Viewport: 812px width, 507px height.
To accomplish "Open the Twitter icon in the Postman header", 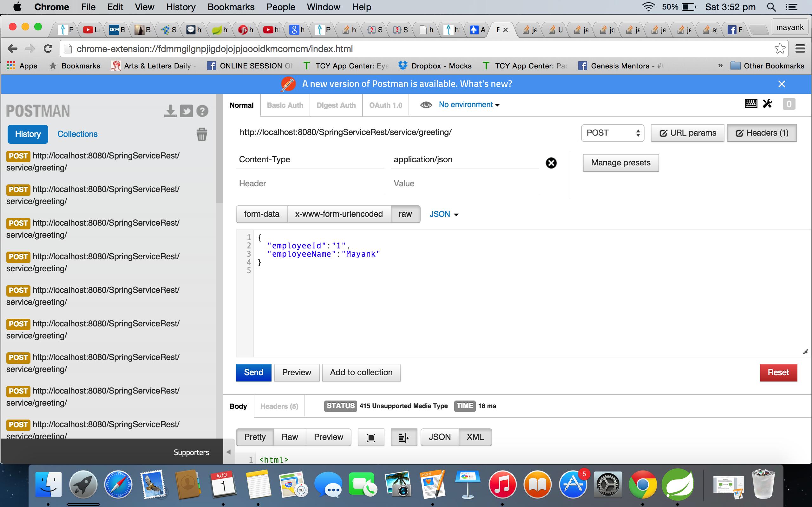I will (187, 111).
